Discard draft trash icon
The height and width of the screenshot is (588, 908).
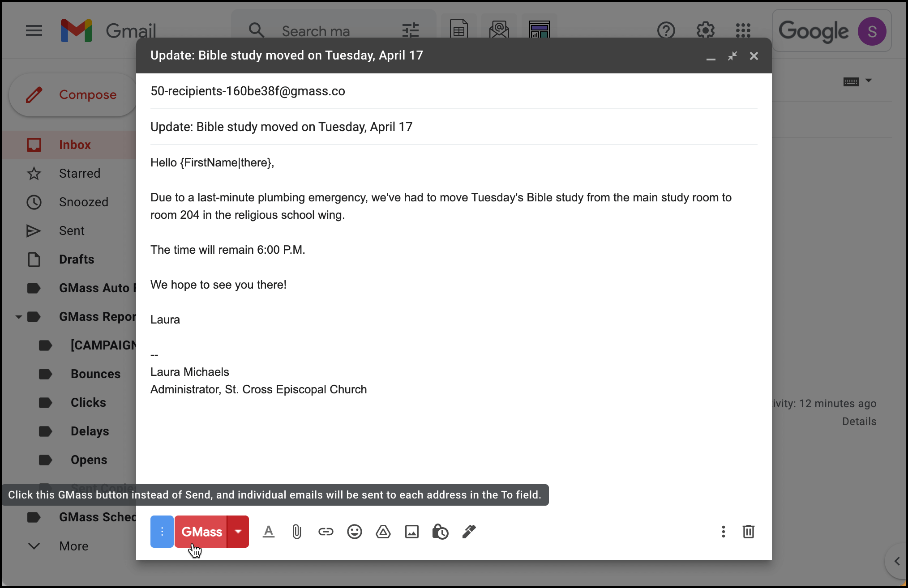tap(749, 532)
